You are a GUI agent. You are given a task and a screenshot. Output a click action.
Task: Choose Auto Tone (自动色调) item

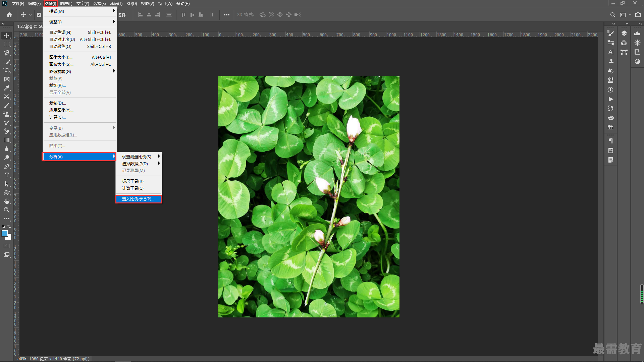click(80, 33)
